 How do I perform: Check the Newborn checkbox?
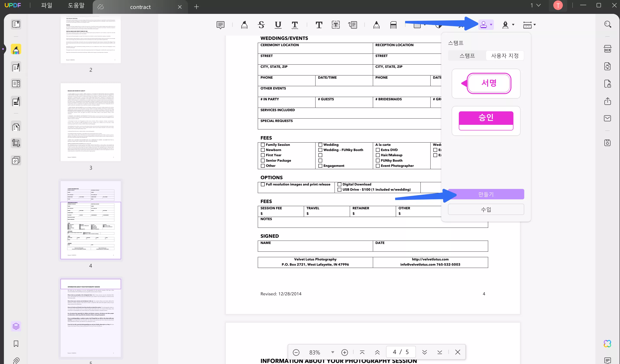(x=263, y=150)
